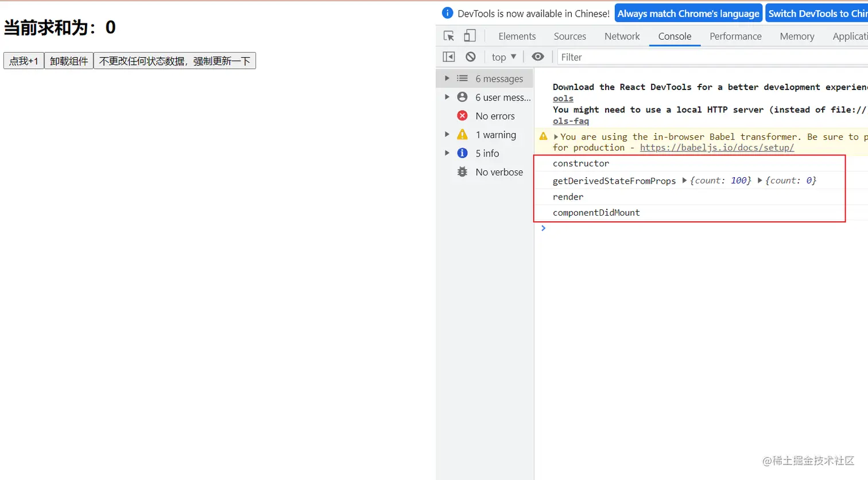Click the red error icon in sidebar
The image size is (868, 480).
click(x=462, y=116)
